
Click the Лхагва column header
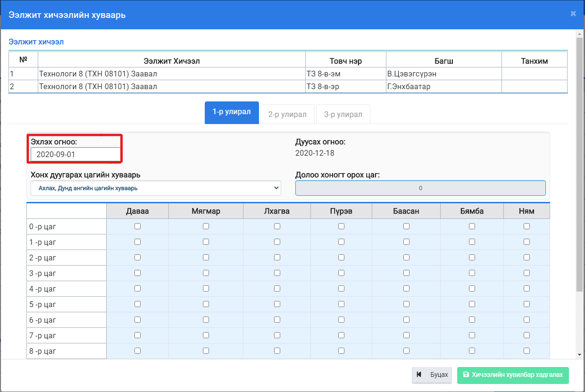[x=277, y=211]
